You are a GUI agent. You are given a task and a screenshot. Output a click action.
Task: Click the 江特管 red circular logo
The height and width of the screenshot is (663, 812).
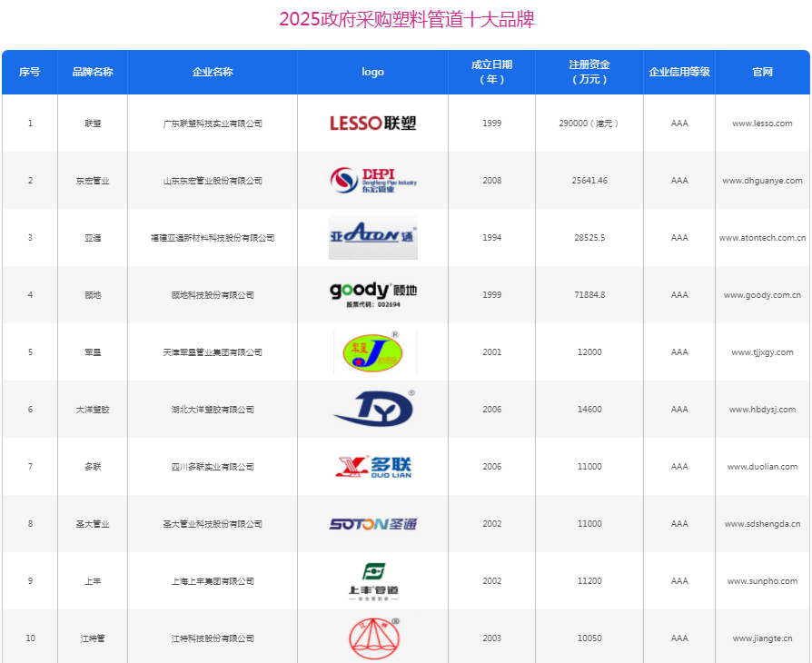[x=373, y=638]
